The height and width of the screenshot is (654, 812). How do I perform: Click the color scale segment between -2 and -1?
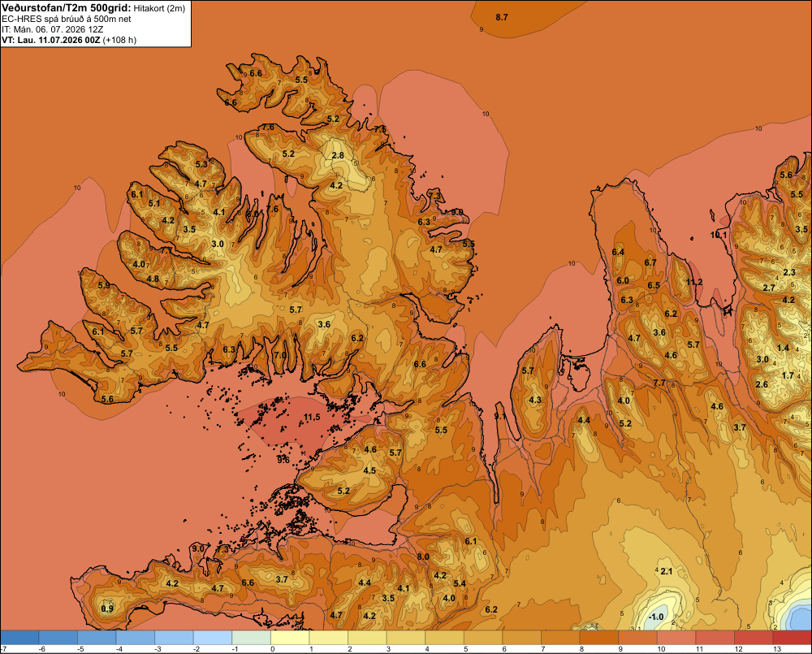(213, 638)
